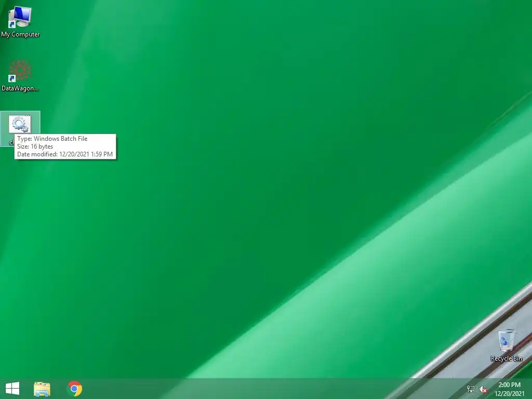Open the muted volume tray icon

483,389
